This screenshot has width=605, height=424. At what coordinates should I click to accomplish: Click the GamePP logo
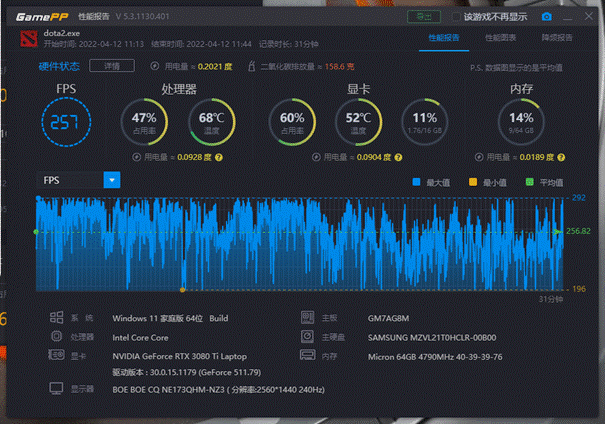(41, 17)
